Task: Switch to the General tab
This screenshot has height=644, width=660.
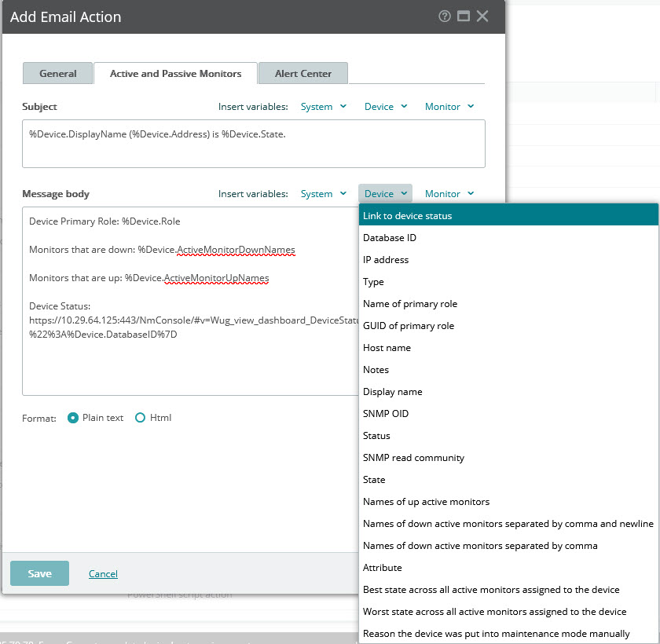Action: click(57, 74)
